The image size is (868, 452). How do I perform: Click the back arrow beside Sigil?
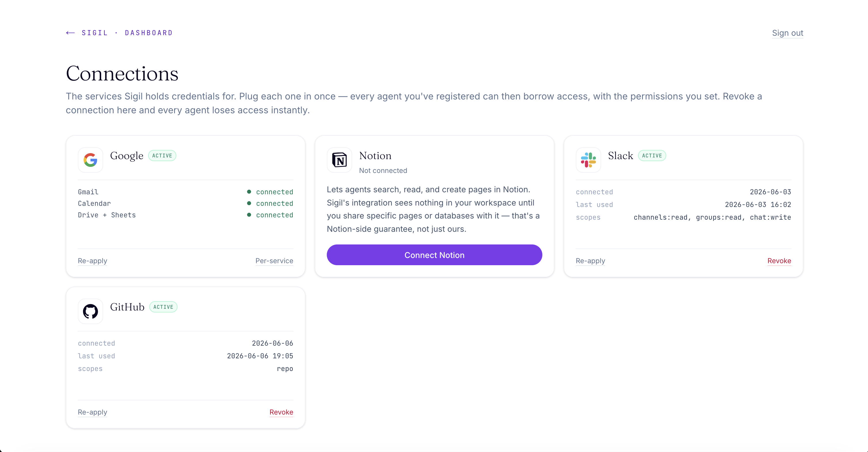coord(70,33)
